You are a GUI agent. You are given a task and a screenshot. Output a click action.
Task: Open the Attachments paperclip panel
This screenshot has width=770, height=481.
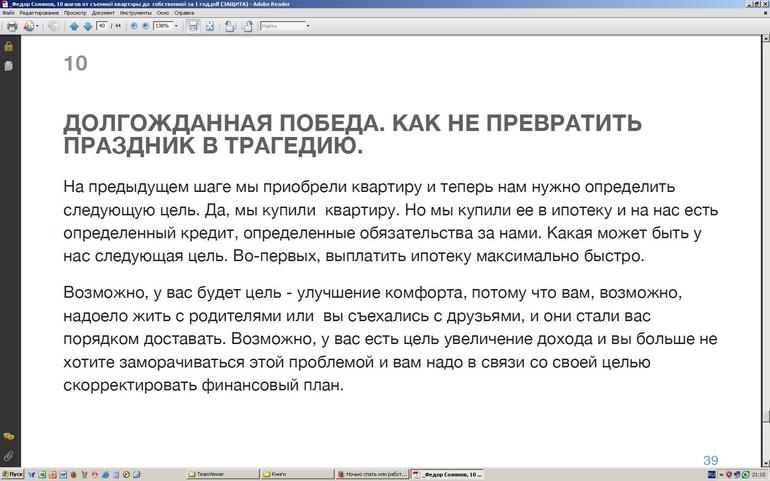(x=8, y=455)
